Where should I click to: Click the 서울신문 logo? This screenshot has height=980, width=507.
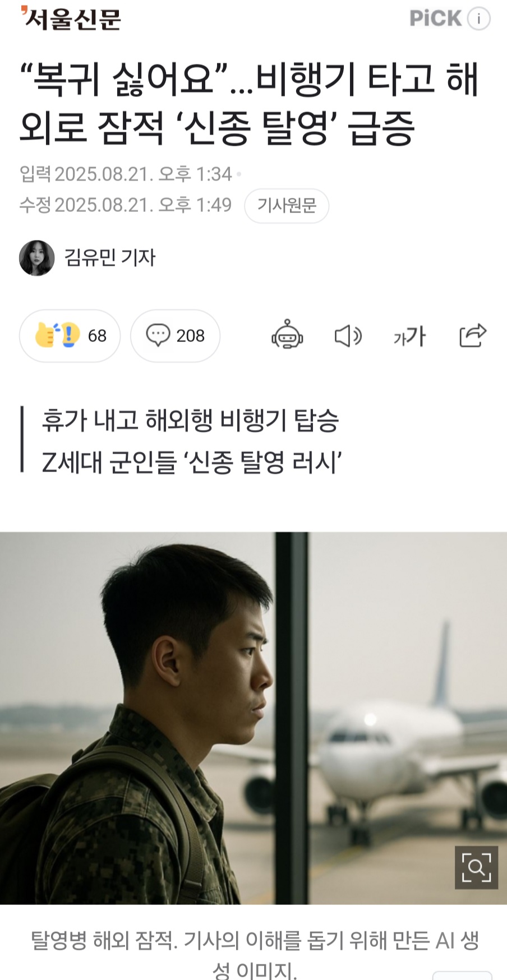(x=71, y=19)
